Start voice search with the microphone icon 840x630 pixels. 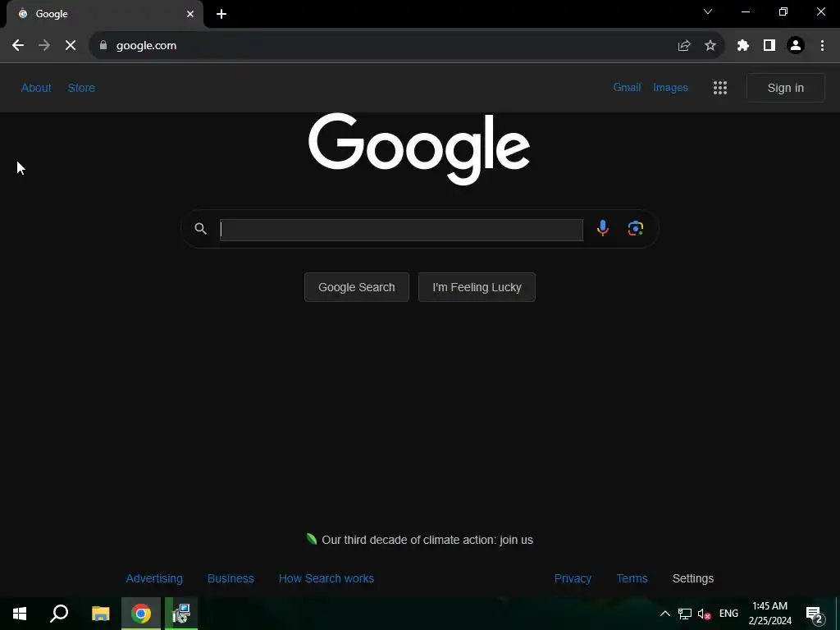(603, 228)
